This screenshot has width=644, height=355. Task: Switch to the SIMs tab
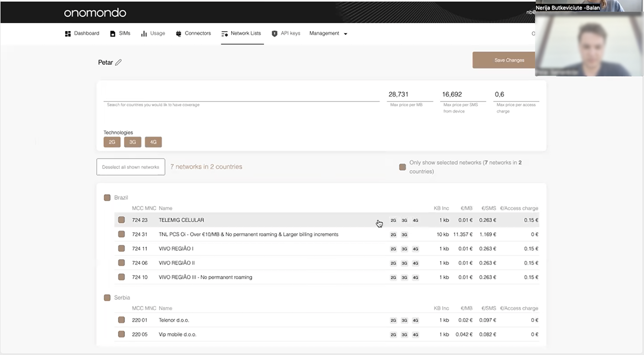point(120,33)
